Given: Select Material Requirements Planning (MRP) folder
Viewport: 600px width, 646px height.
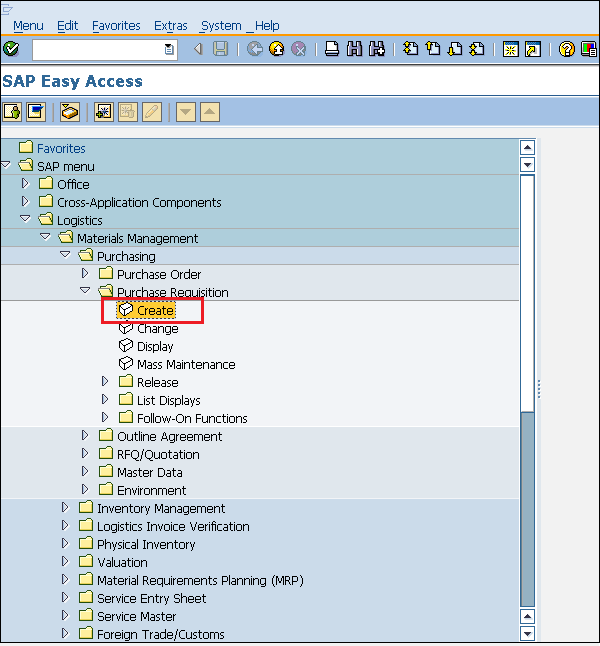Looking at the screenshot, I should [200, 581].
